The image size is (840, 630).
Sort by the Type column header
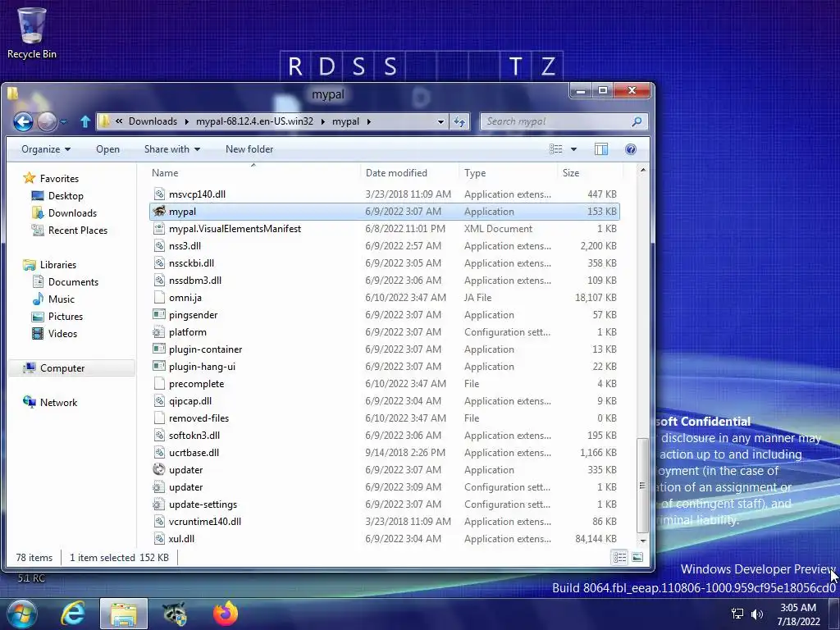(509, 173)
